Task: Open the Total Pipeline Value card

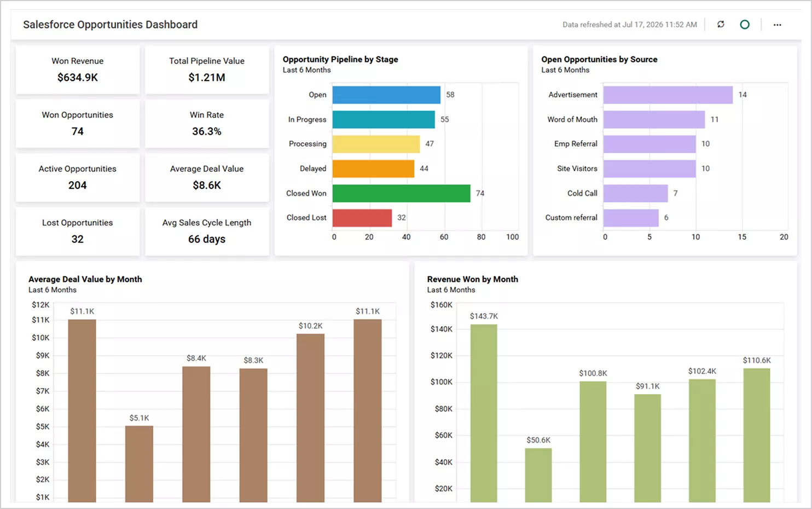Action: pos(207,70)
